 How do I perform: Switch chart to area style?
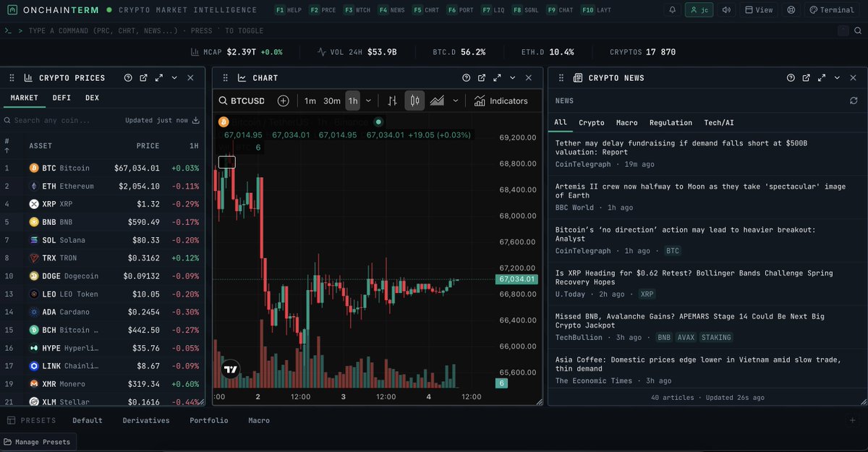pos(437,101)
